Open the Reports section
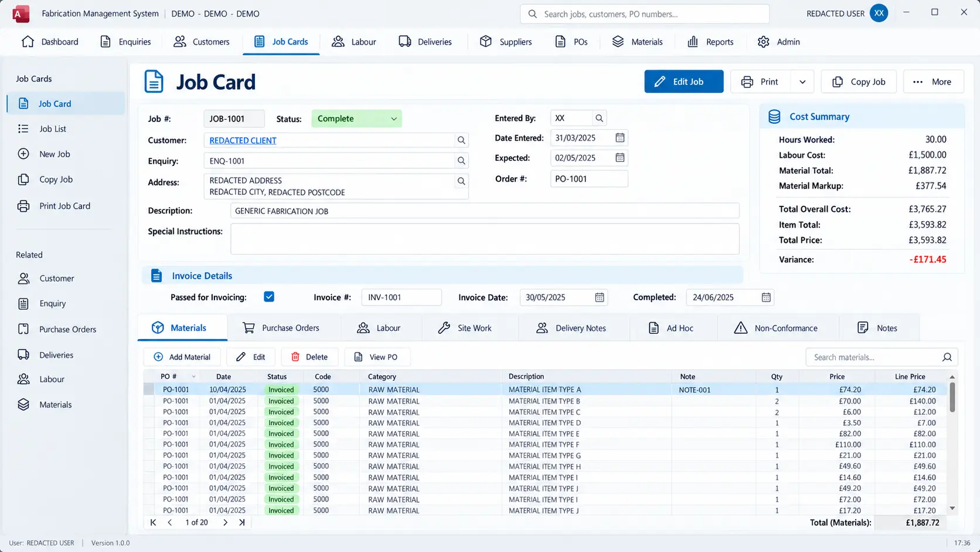 click(710, 42)
